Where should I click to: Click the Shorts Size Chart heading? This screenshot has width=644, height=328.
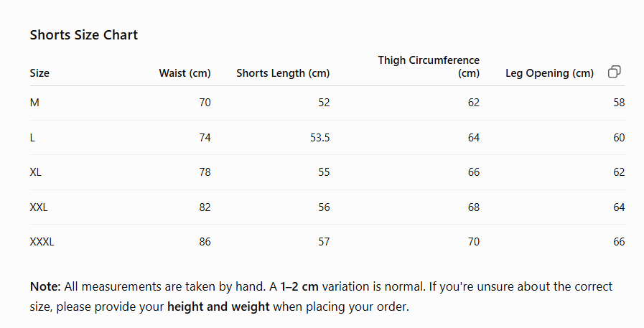[x=84, y=35]
